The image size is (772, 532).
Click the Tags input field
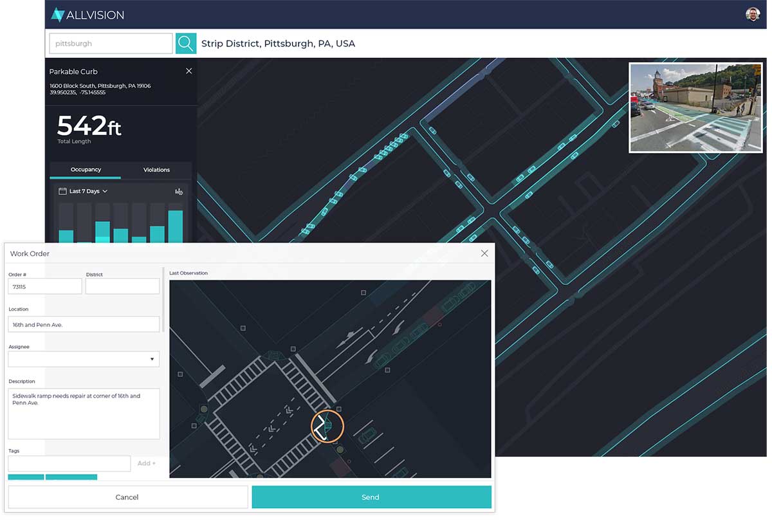(x=69, y=463)
